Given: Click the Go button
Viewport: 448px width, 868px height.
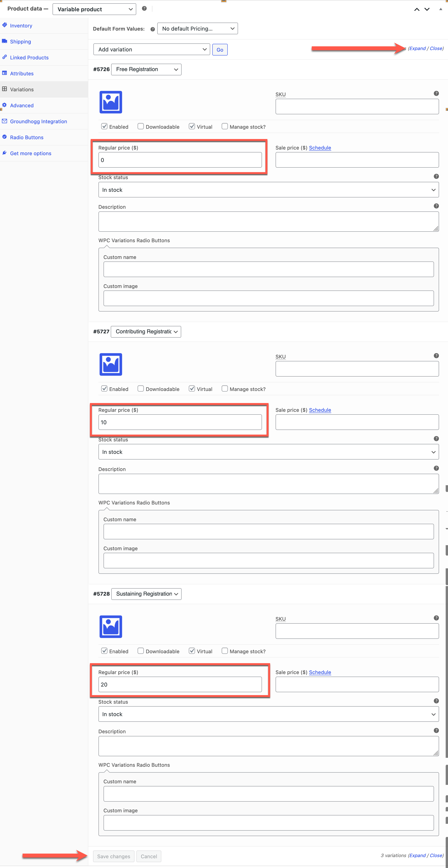Looking at the screenshot, I should tap(220, 50).
